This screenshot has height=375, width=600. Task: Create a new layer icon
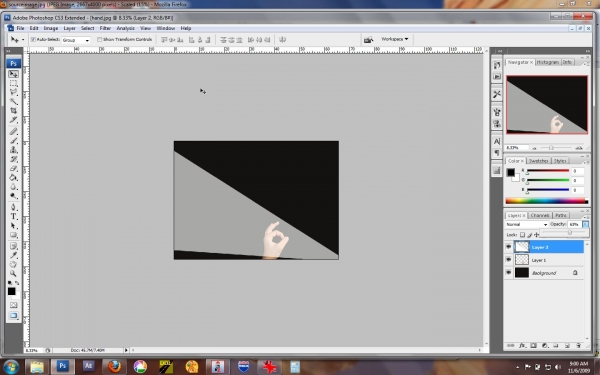[x=567, y=346]
